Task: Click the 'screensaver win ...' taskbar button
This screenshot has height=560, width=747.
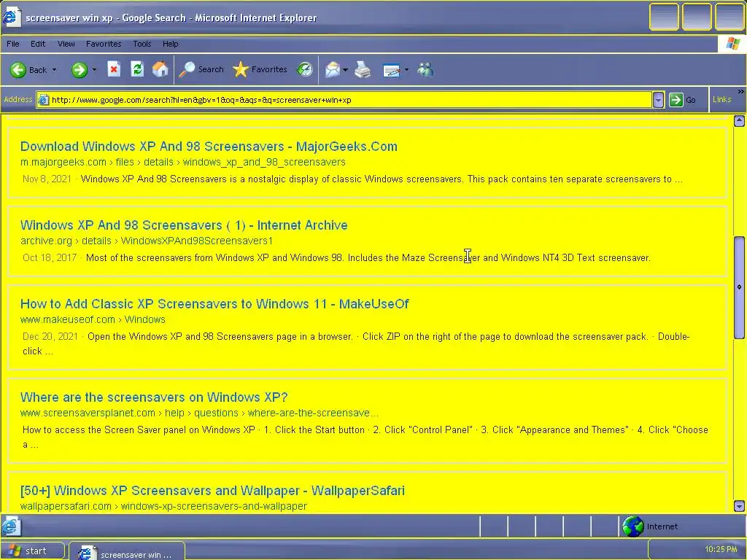Action: pos(127,553)
